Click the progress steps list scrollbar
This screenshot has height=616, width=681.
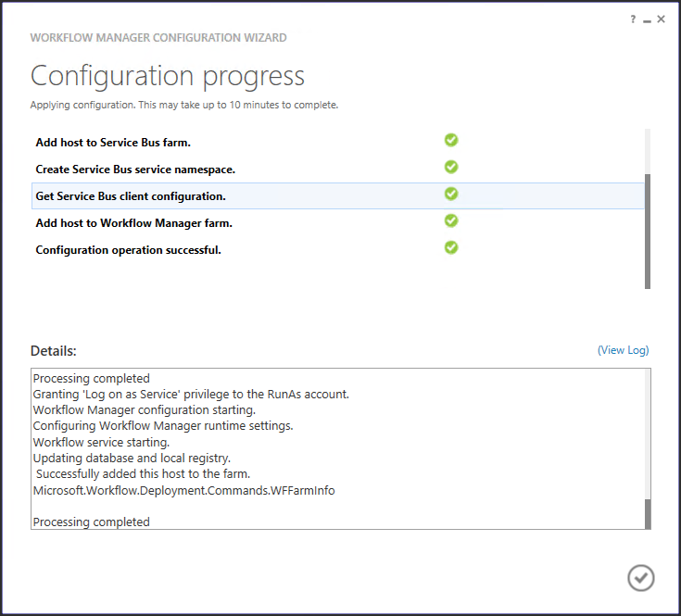coord(648,230)
